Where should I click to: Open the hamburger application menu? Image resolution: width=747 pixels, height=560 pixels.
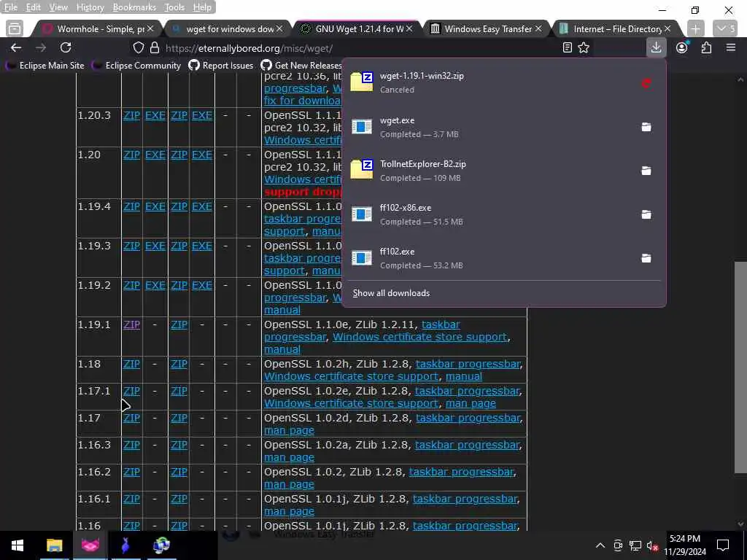coord(731,47)
